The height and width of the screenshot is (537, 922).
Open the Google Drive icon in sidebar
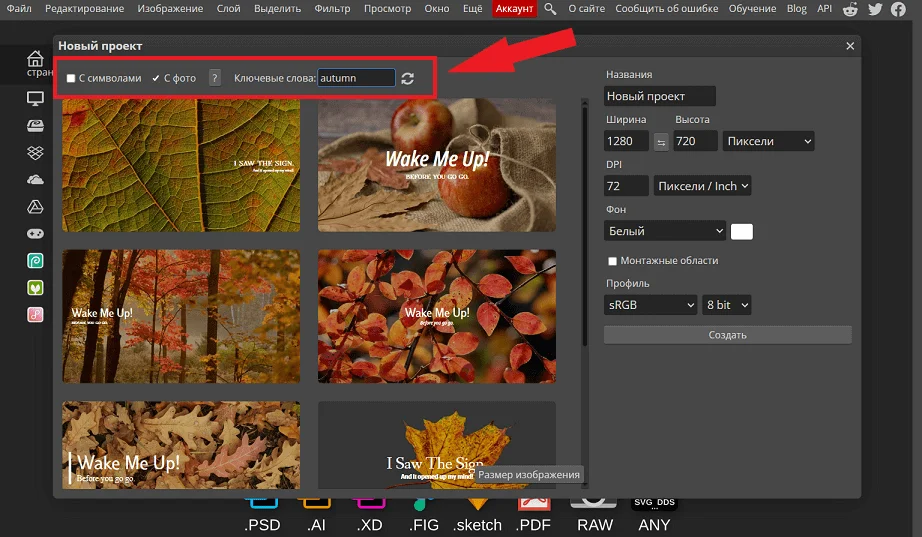point(35,206)
